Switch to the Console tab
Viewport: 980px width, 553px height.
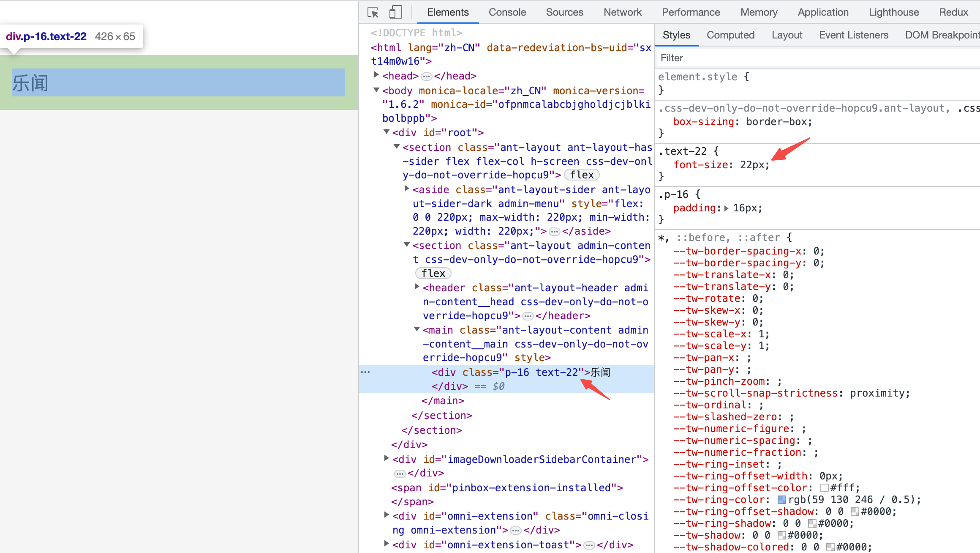(507, 12)
